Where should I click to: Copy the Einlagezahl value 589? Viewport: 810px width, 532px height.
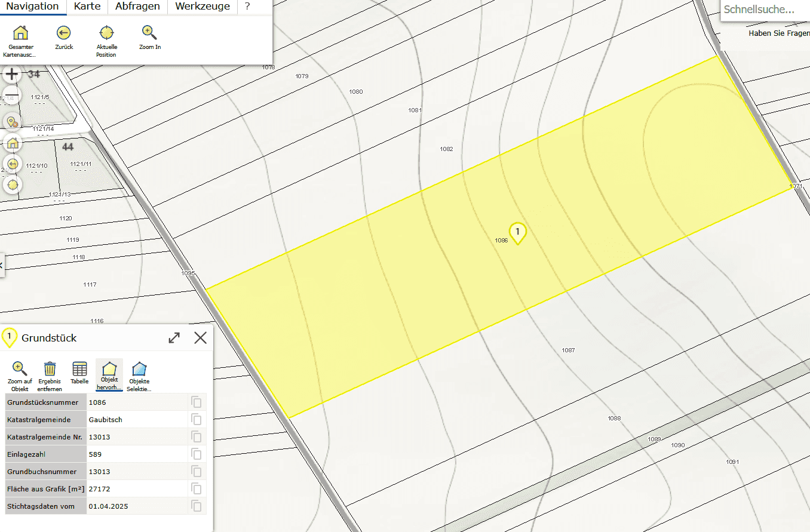tap(197, 454)
